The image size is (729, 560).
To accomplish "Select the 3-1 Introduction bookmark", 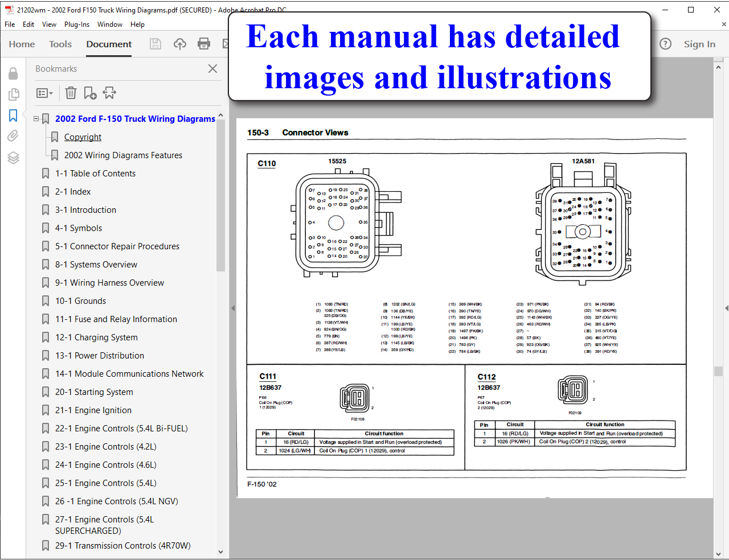I will point(85,210).
